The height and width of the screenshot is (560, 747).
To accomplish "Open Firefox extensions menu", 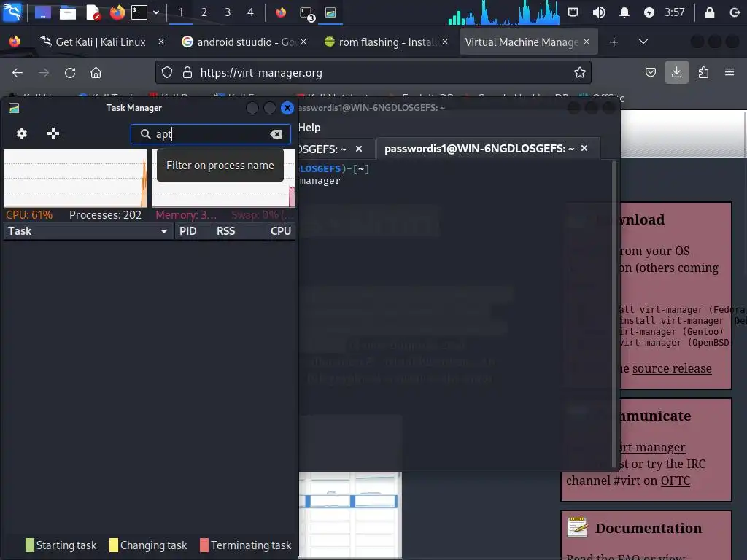I will point(703,72).
